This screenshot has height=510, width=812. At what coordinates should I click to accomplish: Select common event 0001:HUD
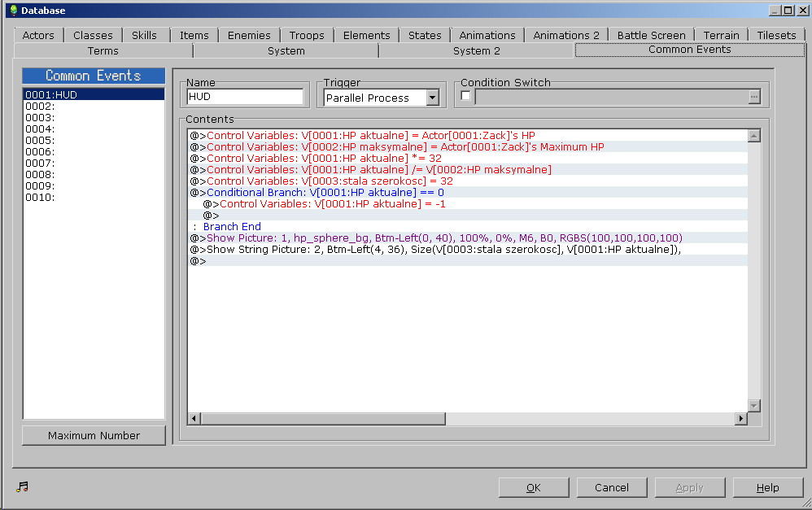[x=94, y=94]
